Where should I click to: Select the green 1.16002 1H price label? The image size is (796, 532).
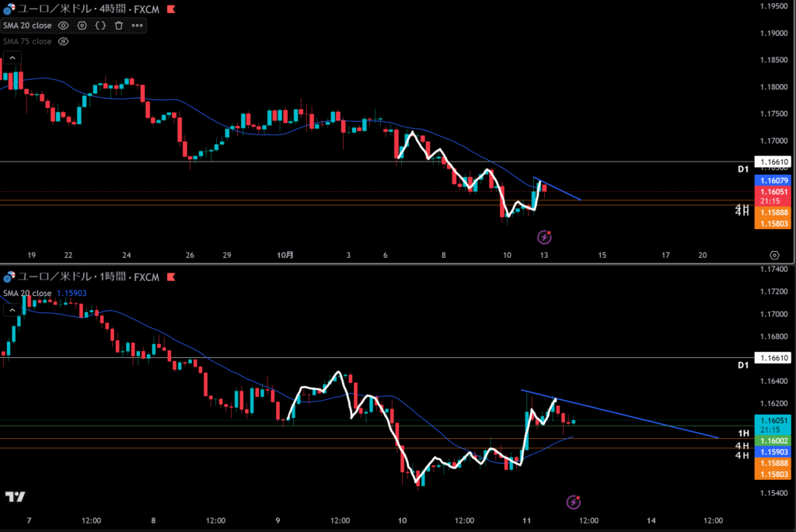[x=774, y=440]
